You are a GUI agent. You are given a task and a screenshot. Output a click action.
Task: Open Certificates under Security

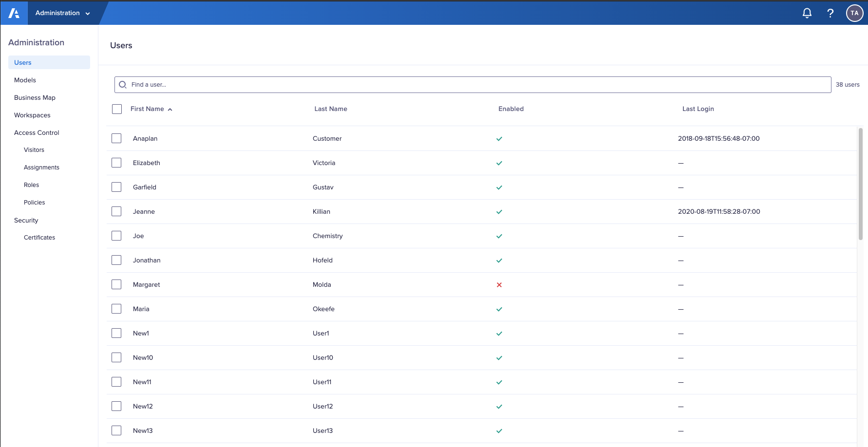click(x=39, y=238)
